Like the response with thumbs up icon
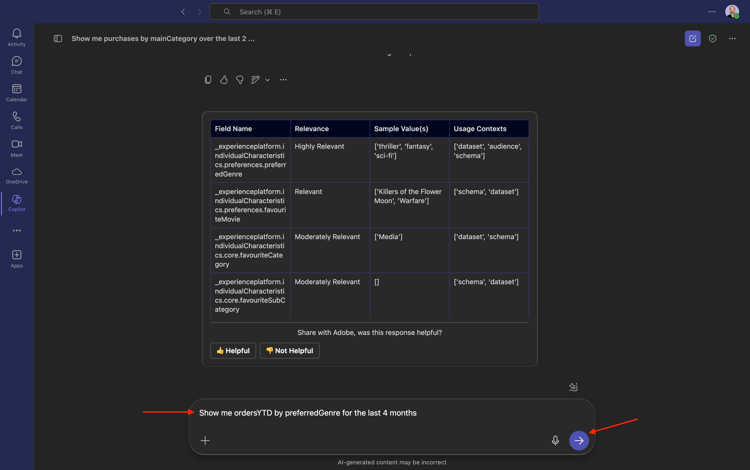The width and height of the screenshot is (750, 470). [x=224, y=80]
